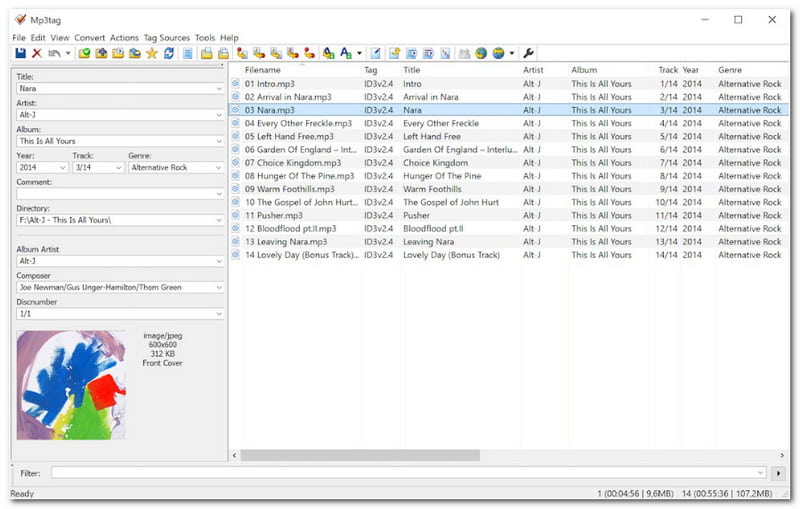Viewport: 800px width, 509px height.
Task: Click the Tag - Filename convert icon
Action: coord(242,53)
